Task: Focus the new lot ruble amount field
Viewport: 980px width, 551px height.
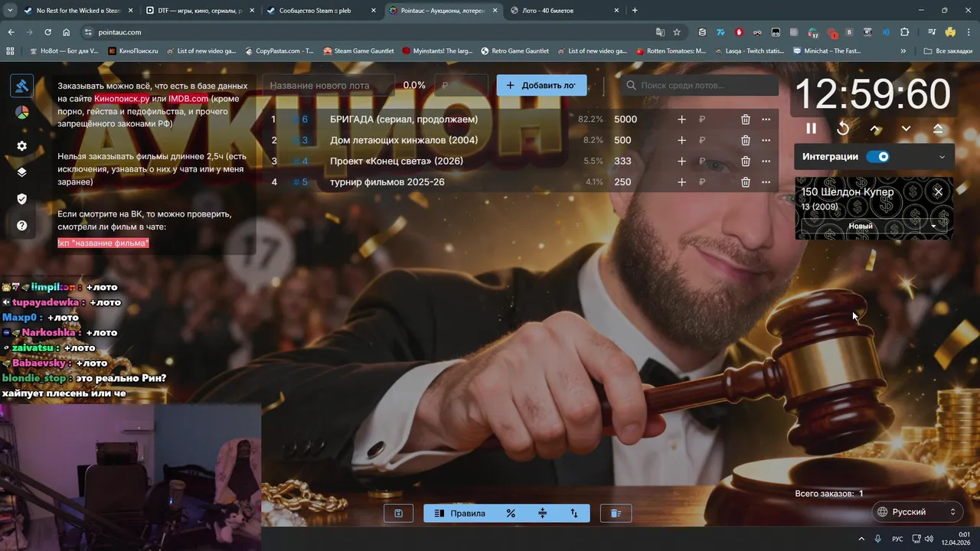Action: (461, 85)
